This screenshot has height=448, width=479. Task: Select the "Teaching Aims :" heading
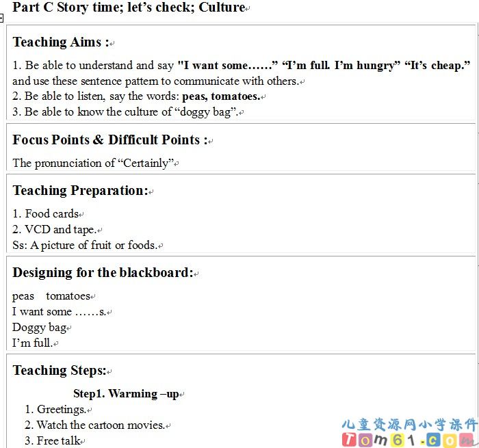coord(60,42)
